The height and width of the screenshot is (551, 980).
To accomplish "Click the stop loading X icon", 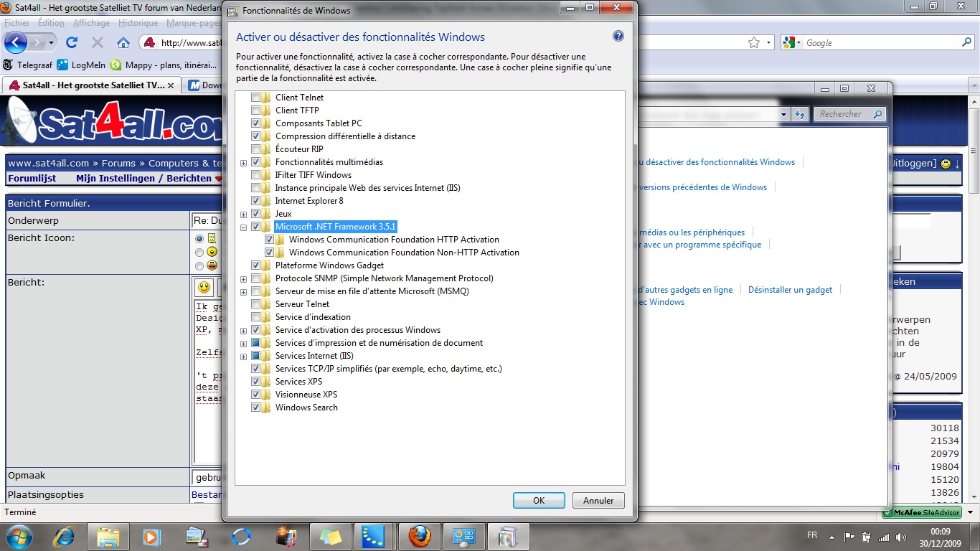I will point(98,42).
